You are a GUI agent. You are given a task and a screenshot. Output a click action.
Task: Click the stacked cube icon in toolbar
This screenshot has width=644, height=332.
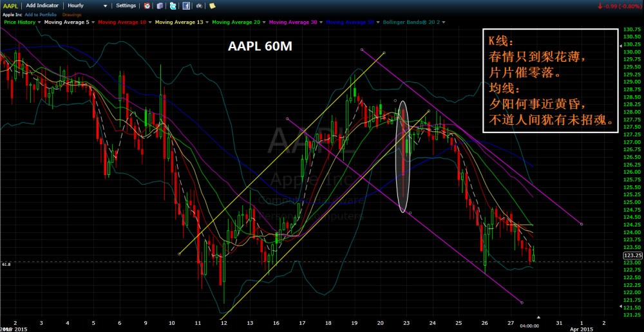160,6
